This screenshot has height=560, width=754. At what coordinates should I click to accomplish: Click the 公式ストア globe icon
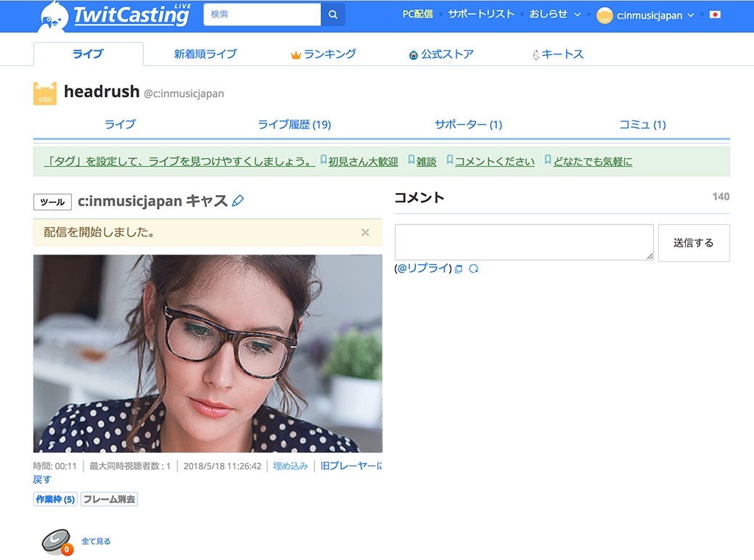coord(413,54)
